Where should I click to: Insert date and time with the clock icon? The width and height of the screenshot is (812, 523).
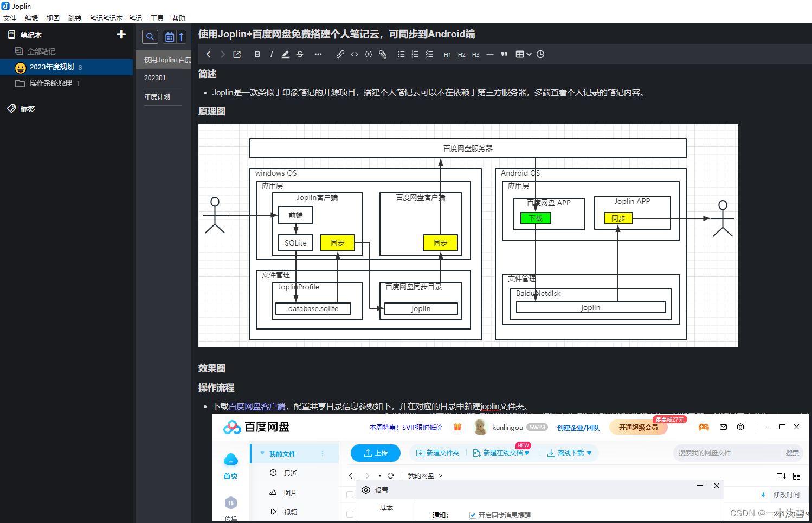click(x=540, y=54)
